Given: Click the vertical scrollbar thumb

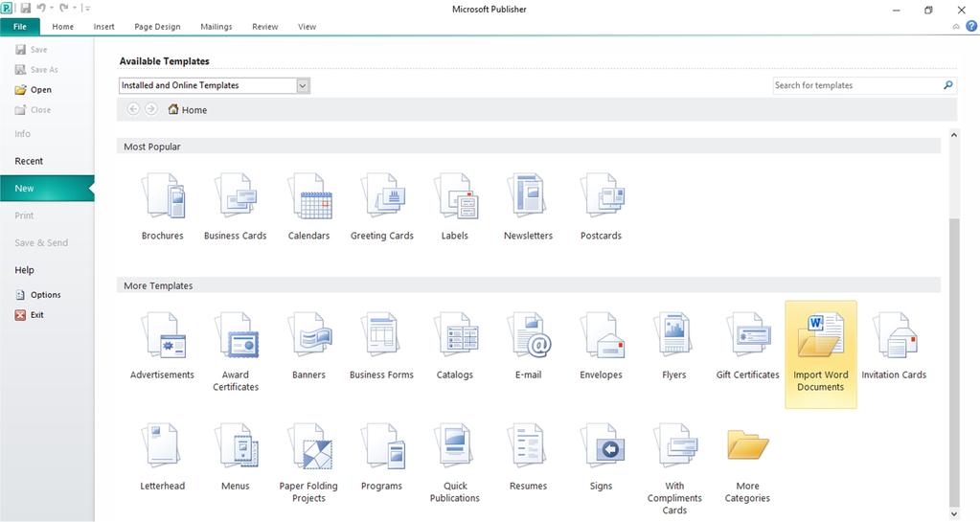Looking at the screenshot, I should 954,361.
